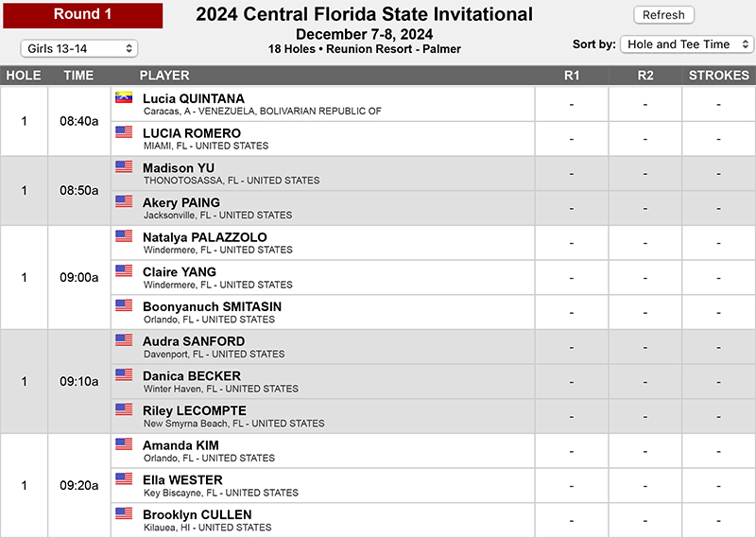Refresh the tee times list

663,15
